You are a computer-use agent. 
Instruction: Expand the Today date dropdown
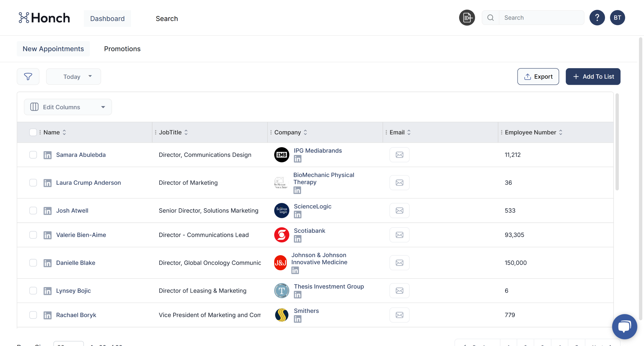[73, 76]
